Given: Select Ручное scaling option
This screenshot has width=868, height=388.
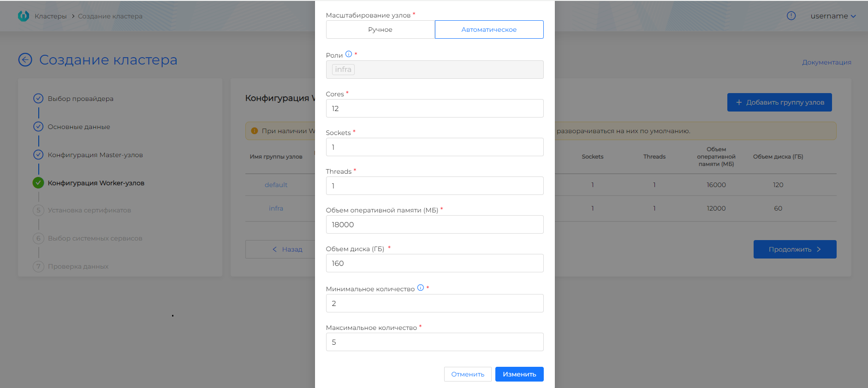Looking at the screenshot, I should pyautogui.click(x=380, y=29).
